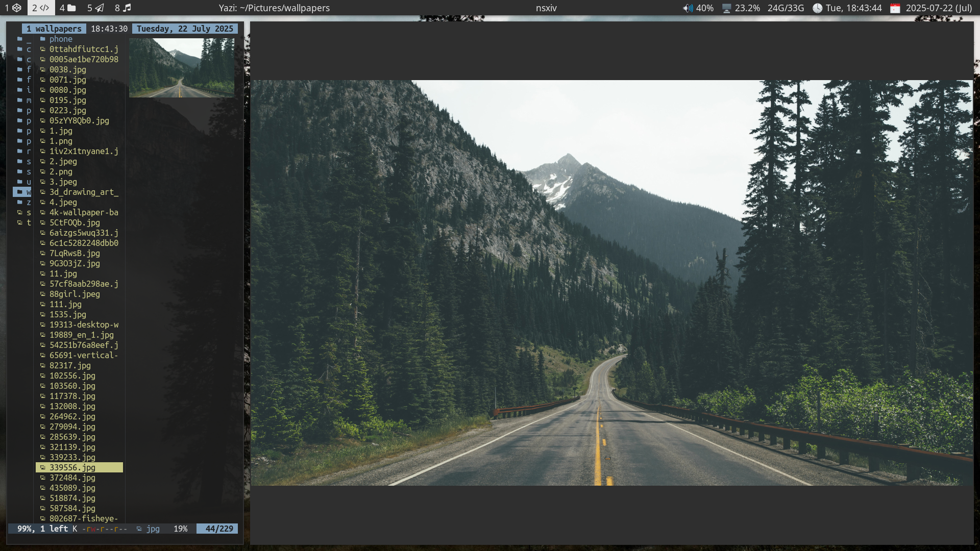Image resolution: width=980 pixels, height=551 pixels.
Task: Open the phone folder in file list
Action: (60, 39)
